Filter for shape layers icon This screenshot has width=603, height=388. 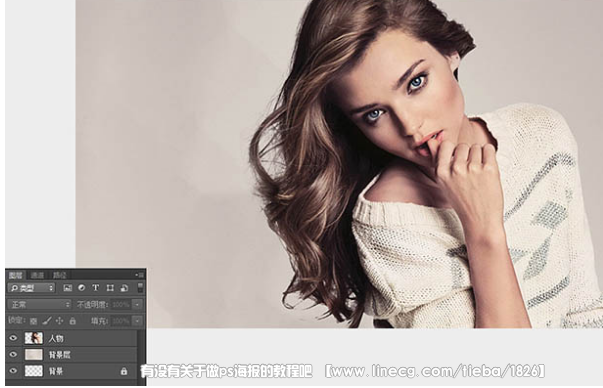[x=110, y=288]
